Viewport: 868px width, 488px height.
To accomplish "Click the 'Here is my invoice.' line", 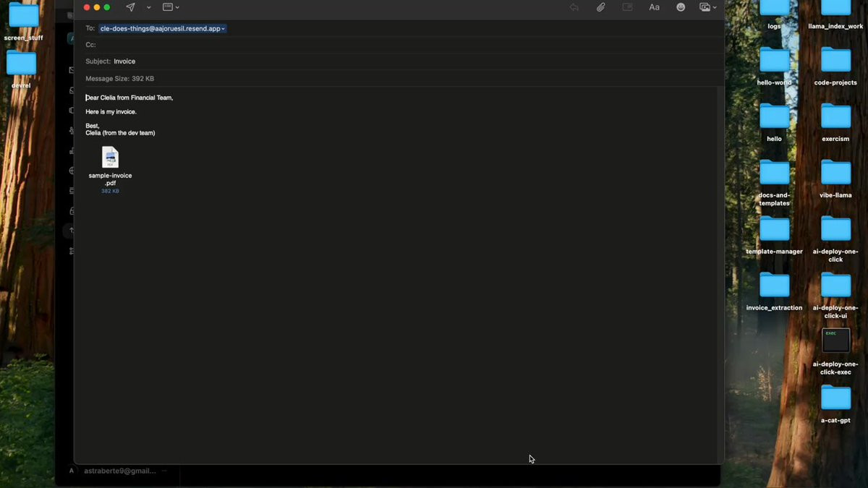I will (111, 112).
